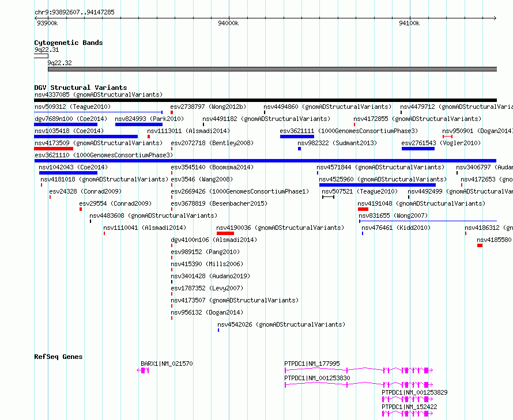Select nsv1110041 (Alsmadi2014) variant
Viewport: 513px width, 420px height.
(145, 228)
